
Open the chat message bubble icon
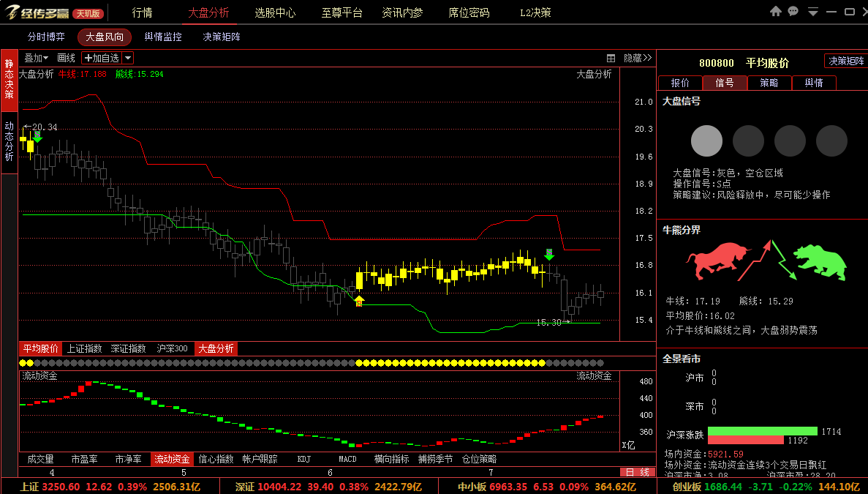point(793,11)
